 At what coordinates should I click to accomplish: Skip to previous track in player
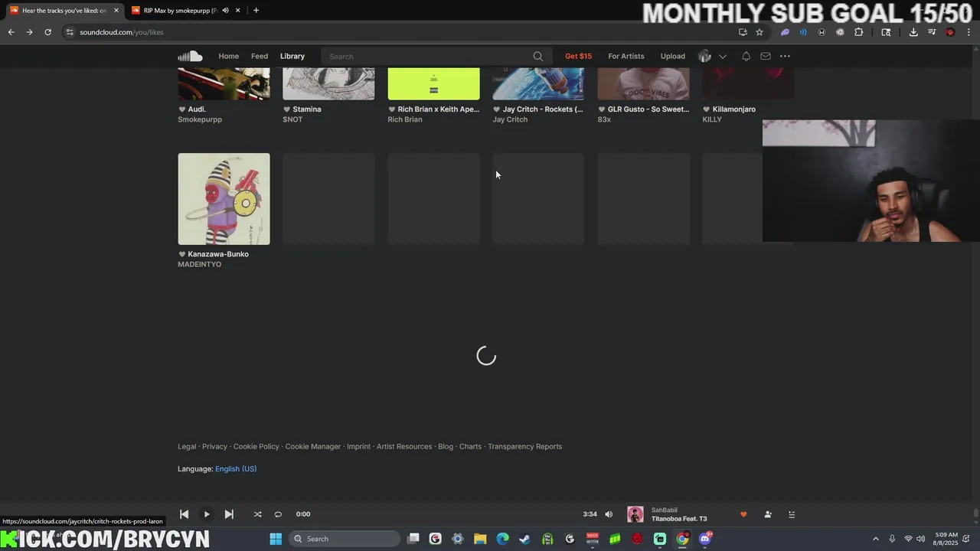tap(184, 514)
